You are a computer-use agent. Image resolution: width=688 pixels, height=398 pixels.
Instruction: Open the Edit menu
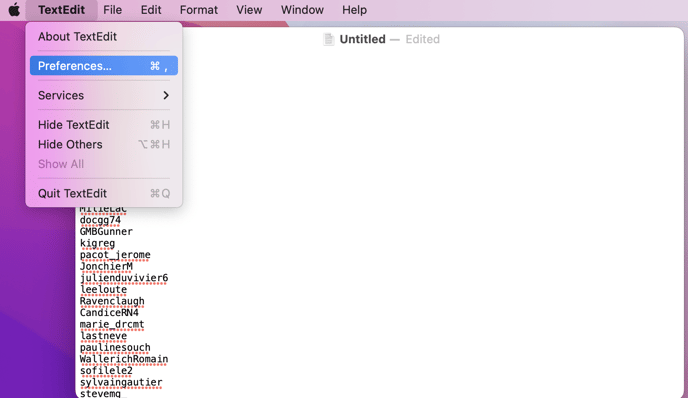click(x=151, y=10)
